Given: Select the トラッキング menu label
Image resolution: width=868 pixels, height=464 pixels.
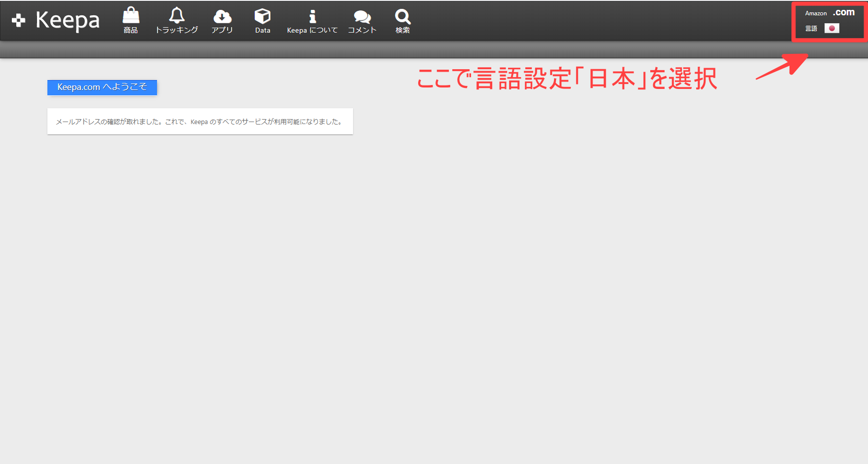Looking at the screenshot, I should [177, 30].
